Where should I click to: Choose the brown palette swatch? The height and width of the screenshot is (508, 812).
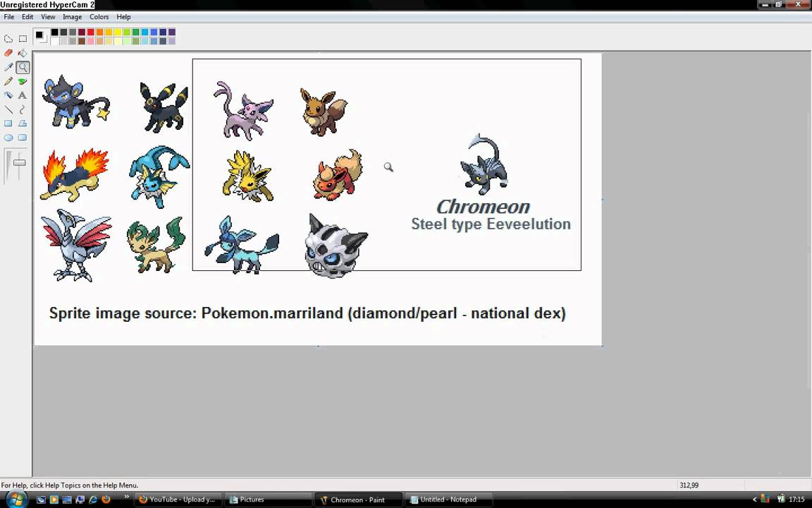click(82, 41)
